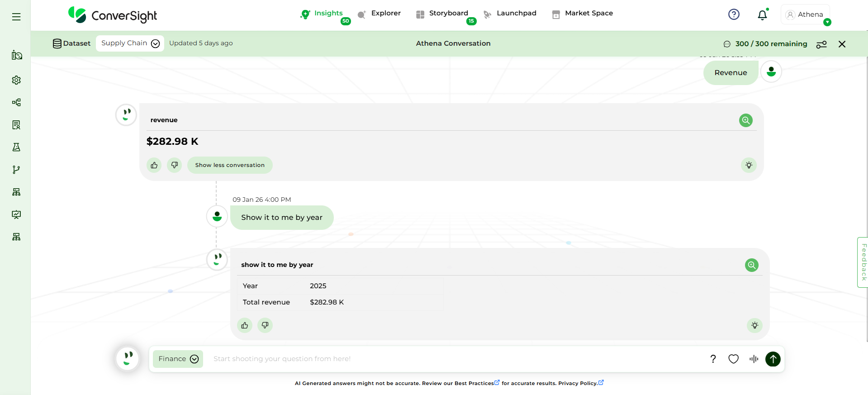Open the help question mark circle icon
The width and height of the screenshot is (868, 395).
coord(734,14)
